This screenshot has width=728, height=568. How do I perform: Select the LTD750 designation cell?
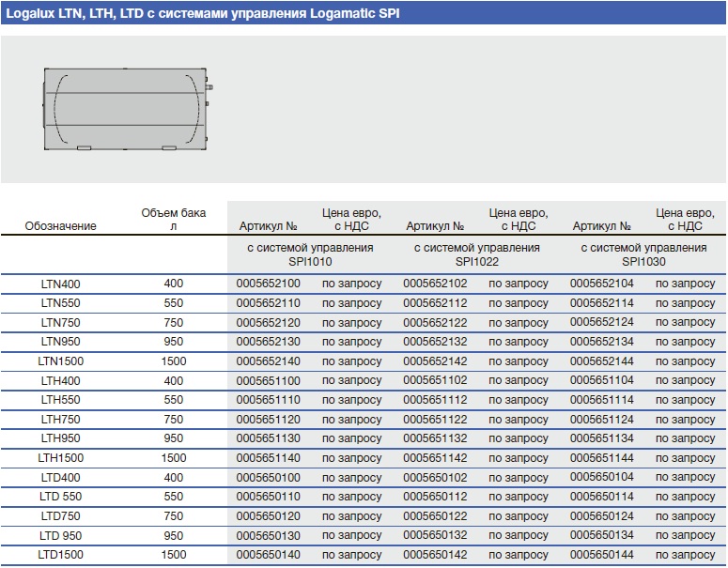pos(60,516)
